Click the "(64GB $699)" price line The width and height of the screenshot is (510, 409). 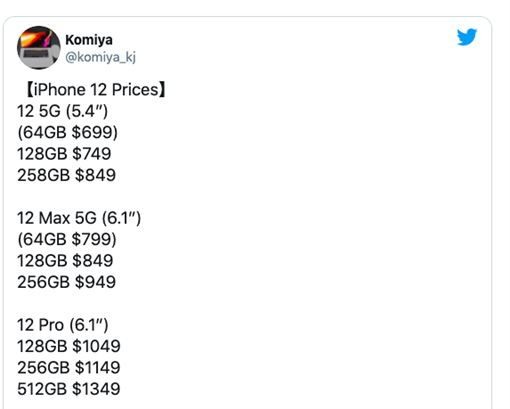68,132
